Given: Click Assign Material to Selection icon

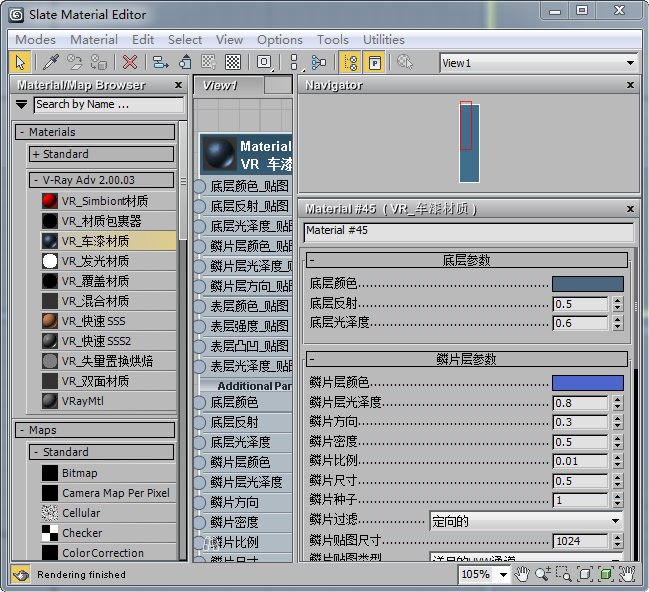Looking at the screenshot, I should coord(99,63).
